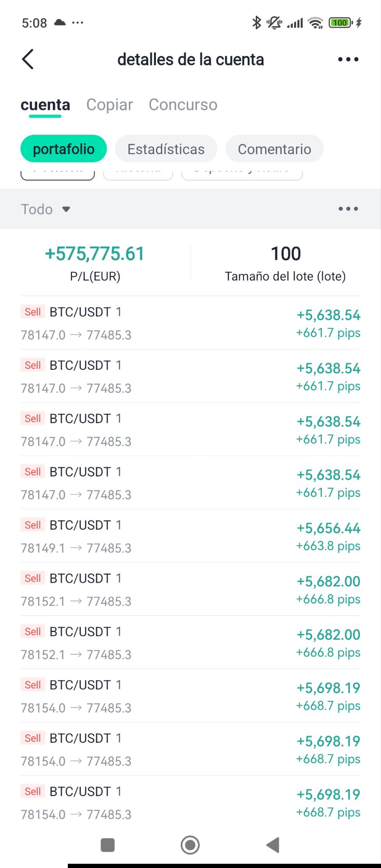The width and height of the screenshot is (381, 868).
Task: Tap the battery status icon
Action: (340, 23)
